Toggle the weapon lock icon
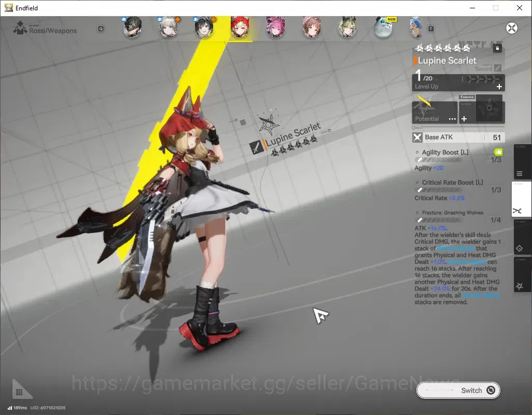This screenshot has height=415, width=532. click(x=497, y=48)
